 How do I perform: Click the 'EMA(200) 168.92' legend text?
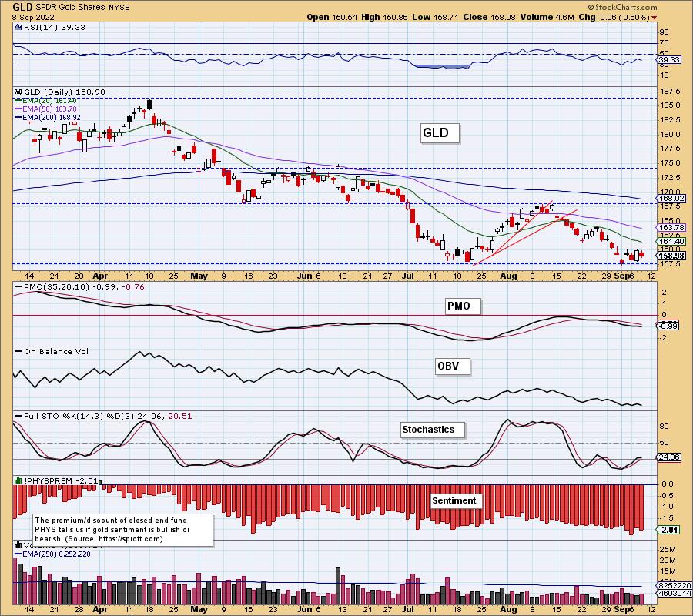tap(52, 118)
